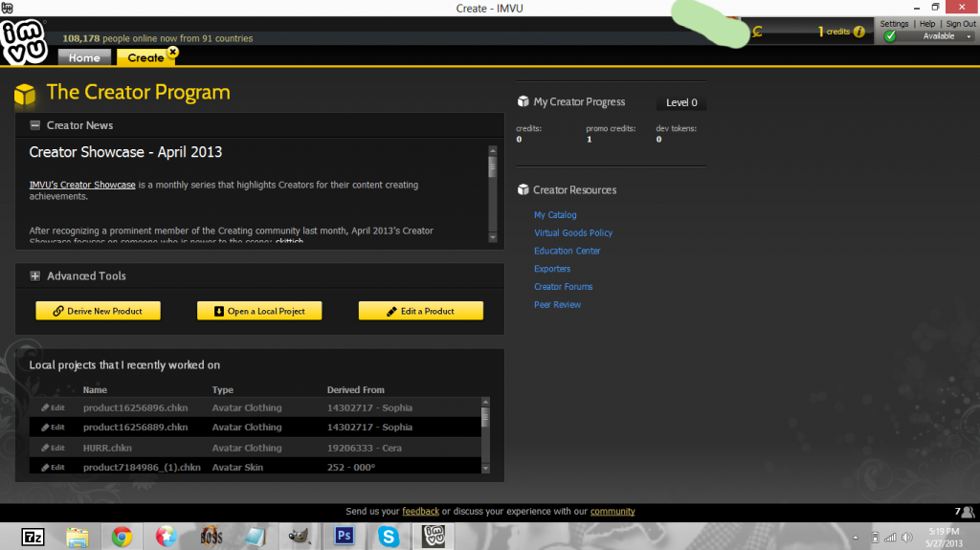This screenshot has height=550, width=980.
Task: Open the Available status dropdown
Action: click(x=969, y=36)
